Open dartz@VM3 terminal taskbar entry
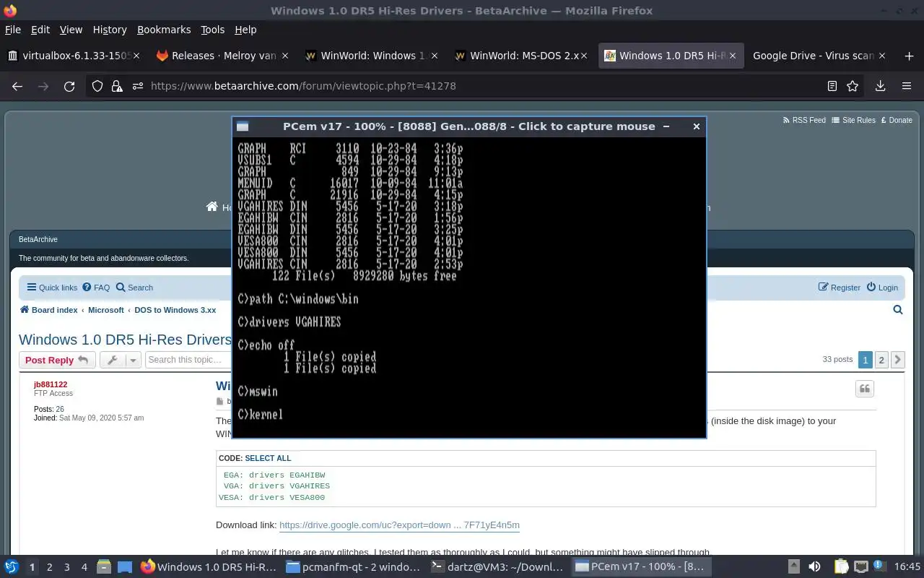The image size is (924, 578). pos(498,567)
